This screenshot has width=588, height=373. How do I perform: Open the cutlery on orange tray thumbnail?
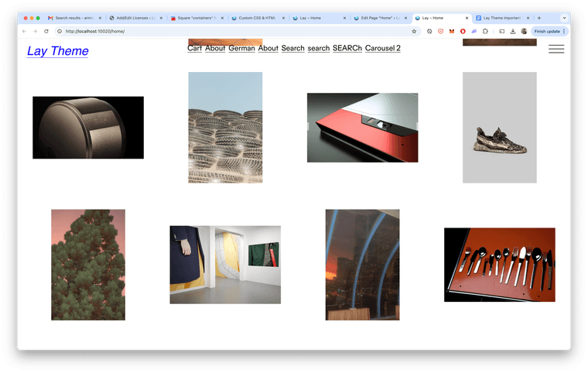coord(499,265)
